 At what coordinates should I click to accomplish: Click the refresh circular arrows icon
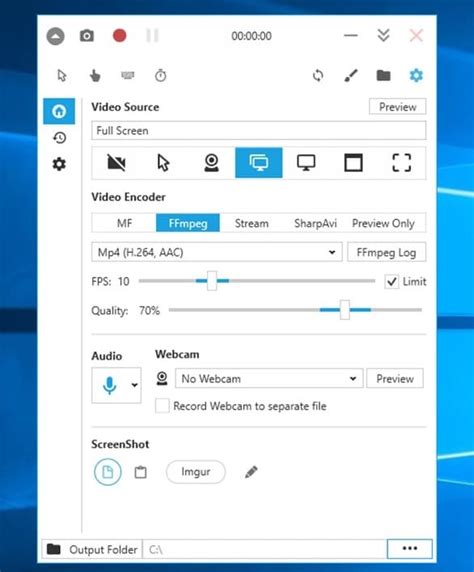tap(318, 76)
